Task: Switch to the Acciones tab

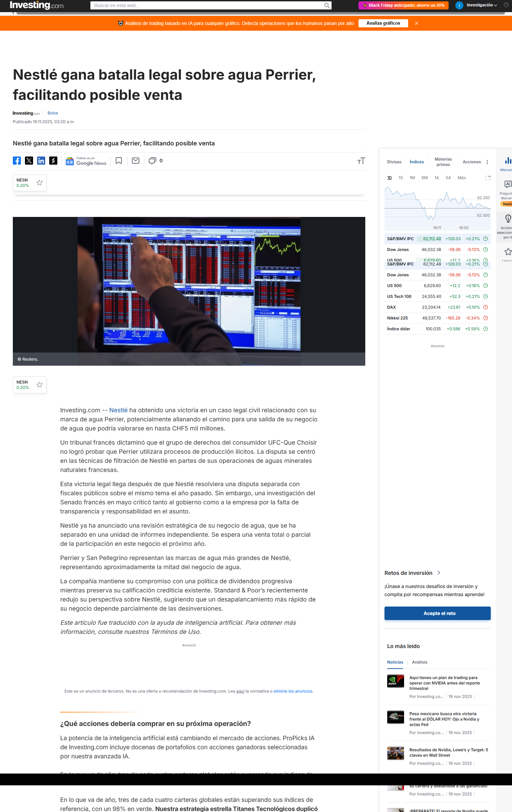Action: tap(472, 162)
